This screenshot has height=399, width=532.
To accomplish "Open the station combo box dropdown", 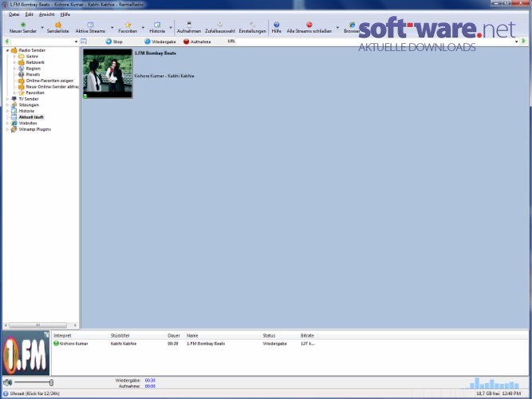I will pos(76,41).
